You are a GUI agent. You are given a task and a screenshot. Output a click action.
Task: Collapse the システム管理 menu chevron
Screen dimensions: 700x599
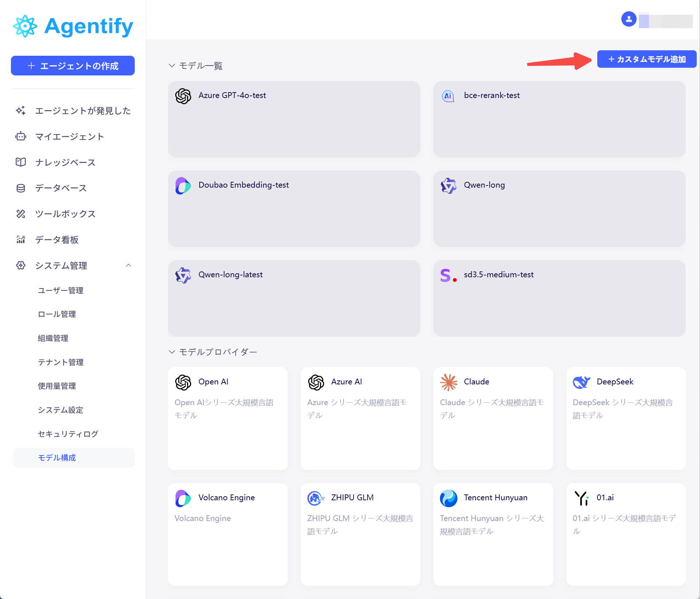coord(129,265)
